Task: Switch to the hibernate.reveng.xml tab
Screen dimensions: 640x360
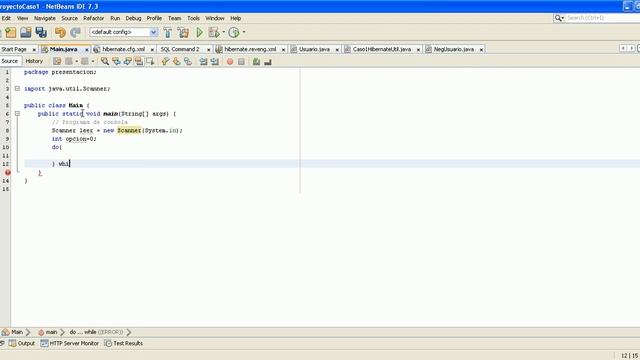Action: coord(250,49)
